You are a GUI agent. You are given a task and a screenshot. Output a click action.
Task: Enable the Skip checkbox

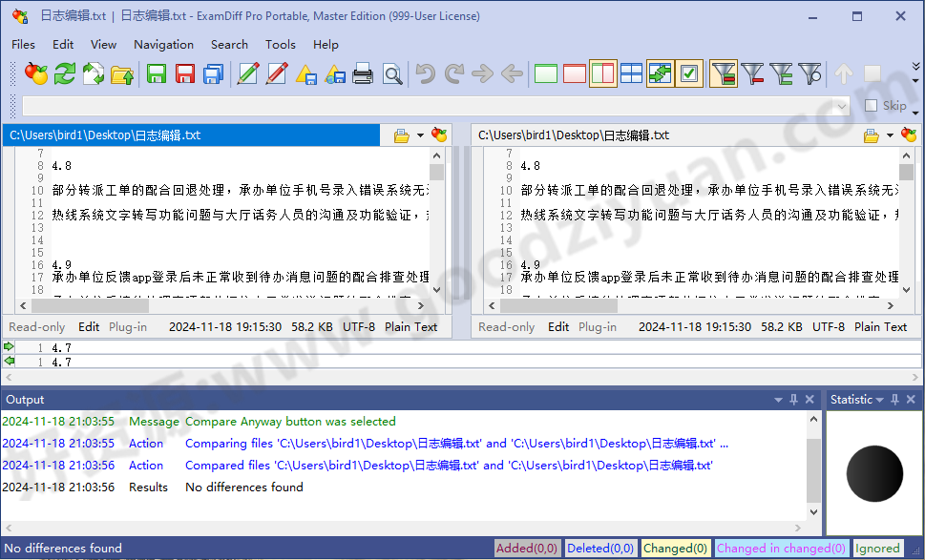coord(871,105)
